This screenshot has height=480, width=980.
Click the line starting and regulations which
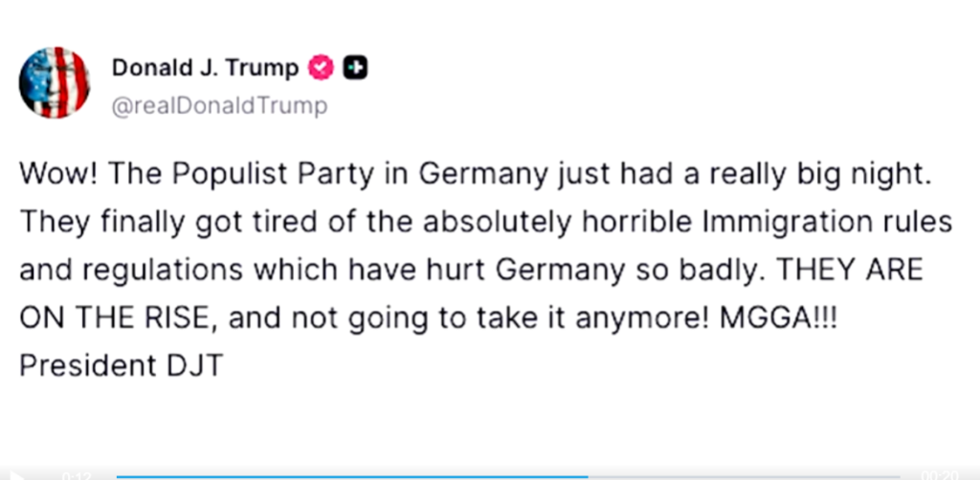tap(471, 271)
